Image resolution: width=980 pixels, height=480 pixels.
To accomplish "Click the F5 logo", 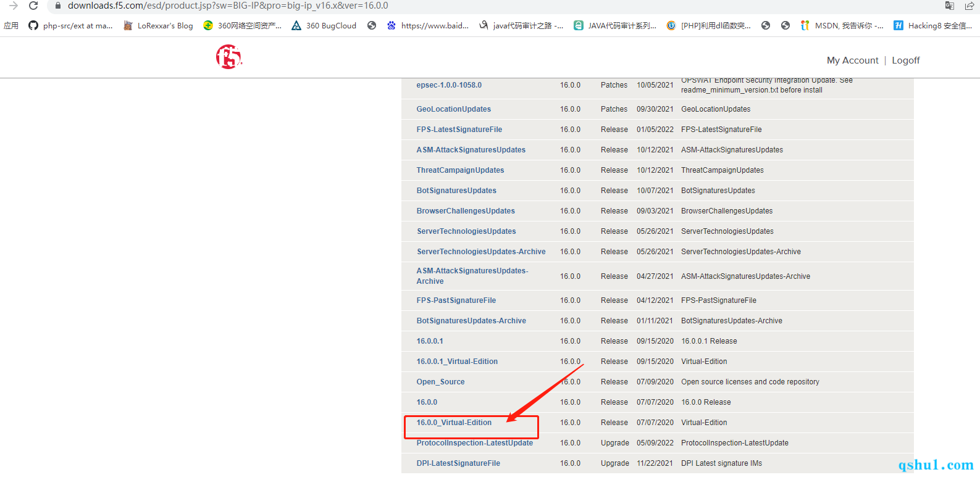I will 228,57.
